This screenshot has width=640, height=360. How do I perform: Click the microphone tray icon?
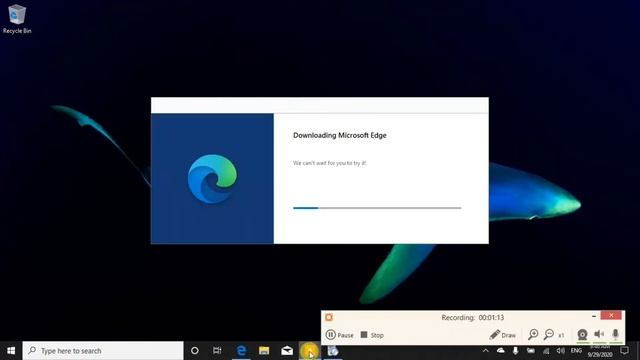(x=516, y=351)
